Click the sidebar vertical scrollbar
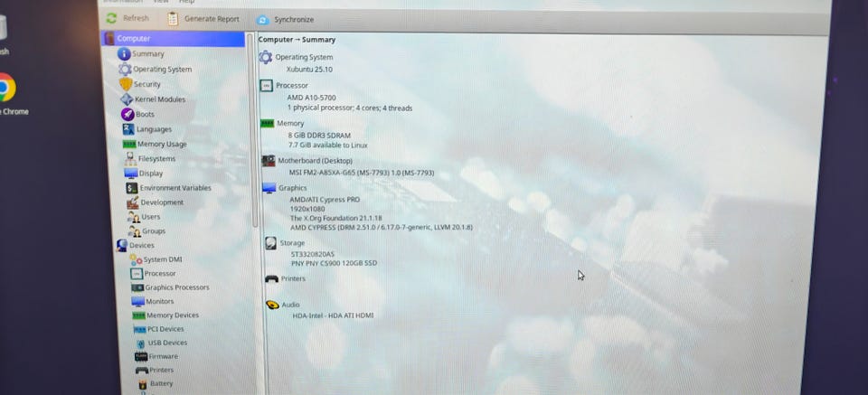The image size is (868, 395). [x=253, y=130]
